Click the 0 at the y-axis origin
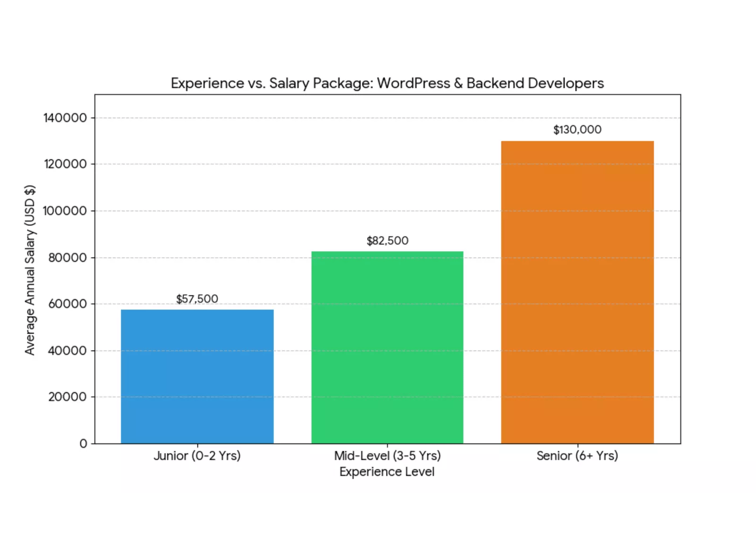This screenshot has width=756, height=533. 84,443
